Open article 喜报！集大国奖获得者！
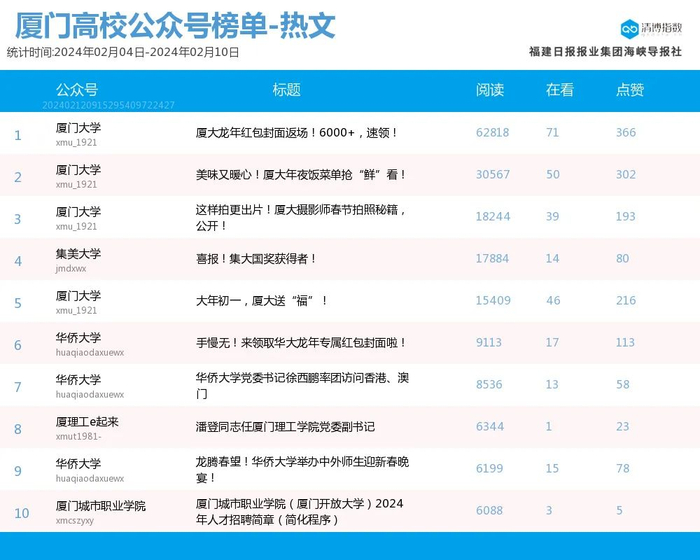 (x=256, y=259)
